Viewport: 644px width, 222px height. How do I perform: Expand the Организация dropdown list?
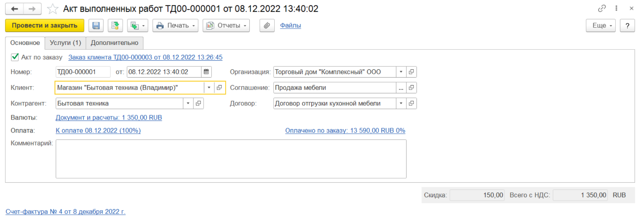[401, 72]
